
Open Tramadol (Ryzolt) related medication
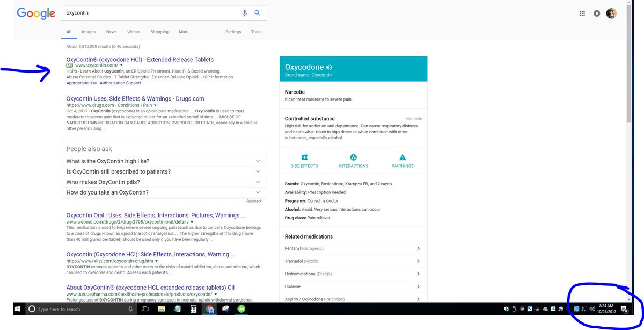(x=353, y=261)
